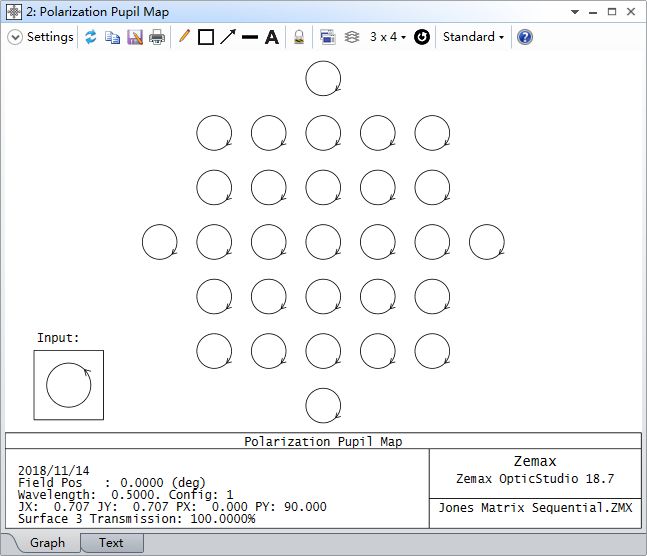Select the line drawing tool
Screen dimensions: 647x556
250,37
